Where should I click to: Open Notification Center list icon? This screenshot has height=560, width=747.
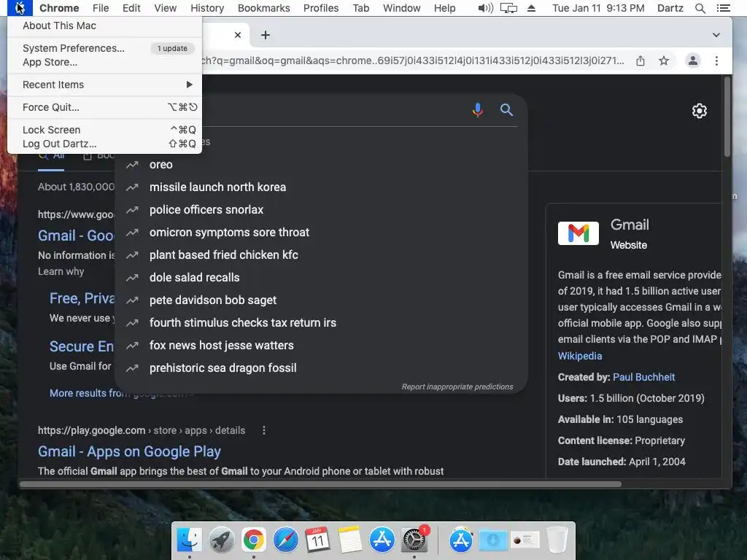pyautogui.click(x=723, y=8)
